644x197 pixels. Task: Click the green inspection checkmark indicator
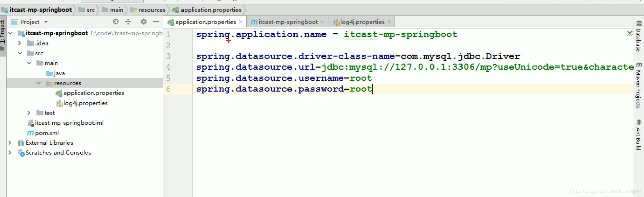629,33
